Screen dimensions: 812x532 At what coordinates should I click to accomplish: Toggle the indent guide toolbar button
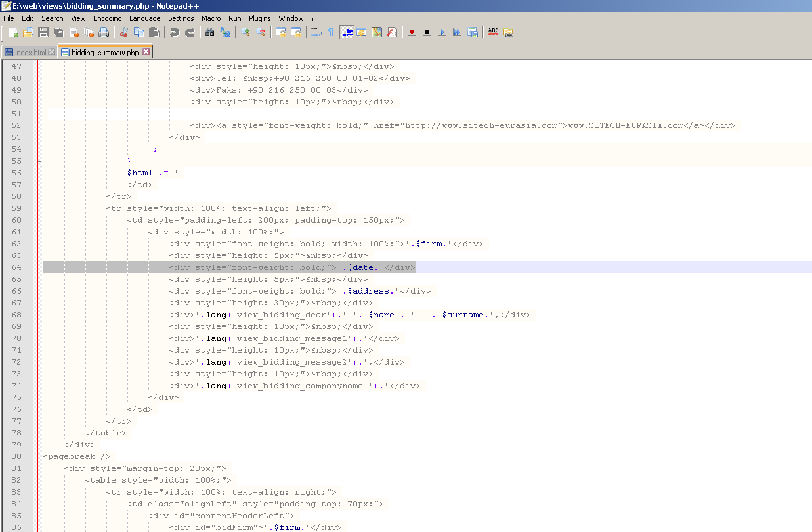(x=347, y=32)
